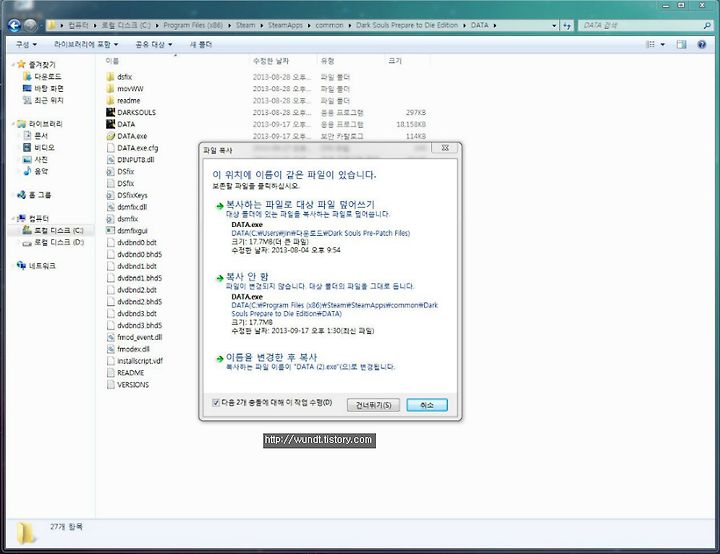Screen dimensions: 720x554
Task: Toggle 다음 2개 충돌에 대해 checkbox
Action: (x=215, y=403)
